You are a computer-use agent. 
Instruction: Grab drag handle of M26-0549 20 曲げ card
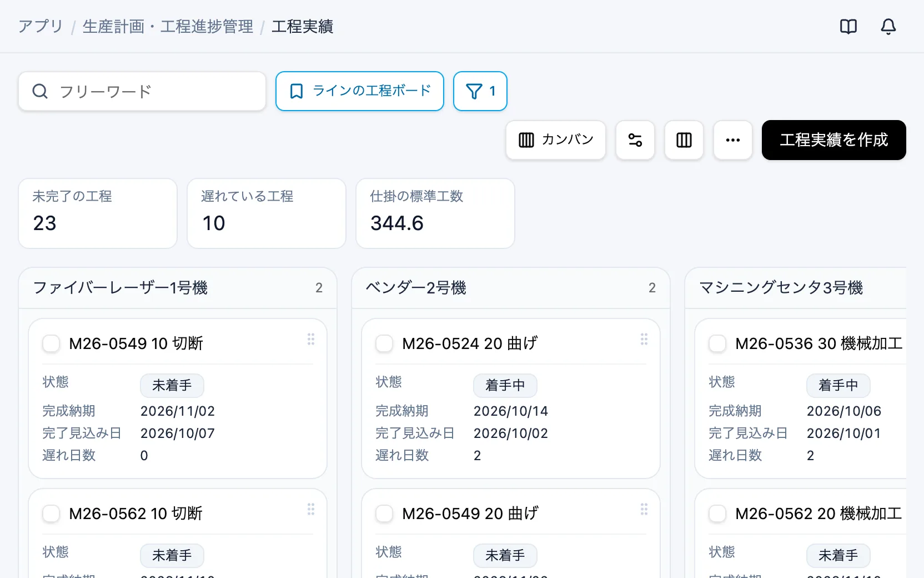point(644,509)
